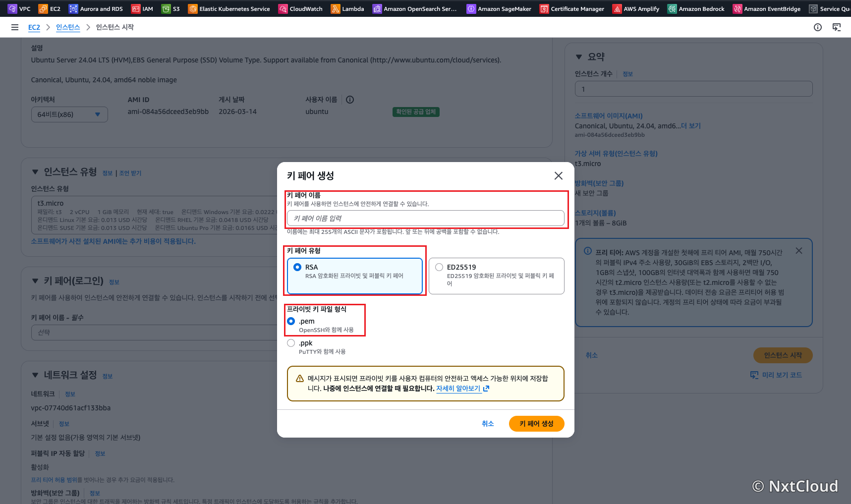851x504 pixels.
Task: Open the hamburger navigation menu
Action: [x=15, y=27]
